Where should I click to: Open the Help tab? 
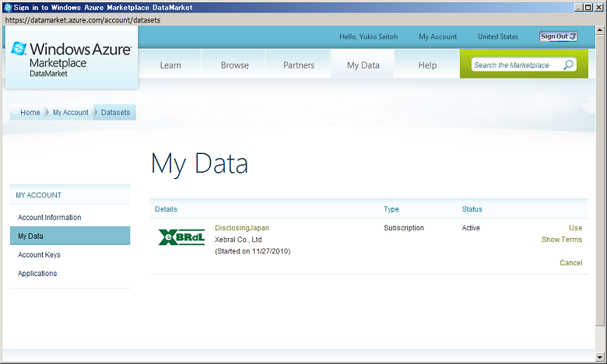(x=427, y=65)
